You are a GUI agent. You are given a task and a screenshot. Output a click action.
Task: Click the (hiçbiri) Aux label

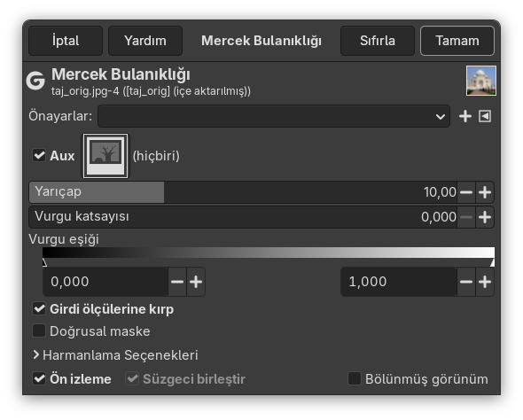(156, 156)
